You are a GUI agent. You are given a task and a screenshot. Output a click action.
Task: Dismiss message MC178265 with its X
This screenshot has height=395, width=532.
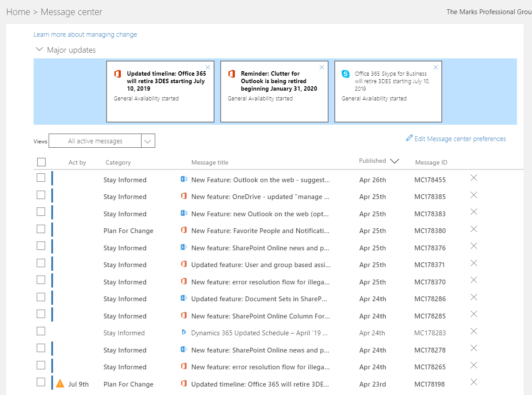coord(474,365)
